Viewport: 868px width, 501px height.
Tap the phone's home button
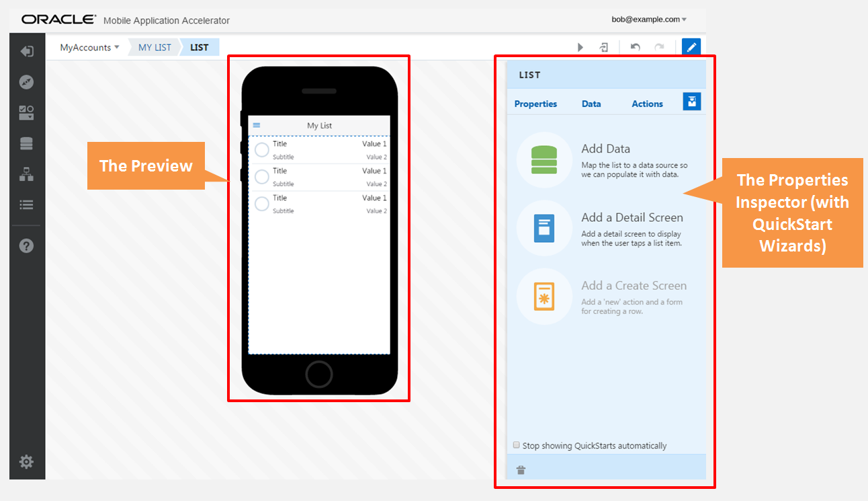pos(319,375)
